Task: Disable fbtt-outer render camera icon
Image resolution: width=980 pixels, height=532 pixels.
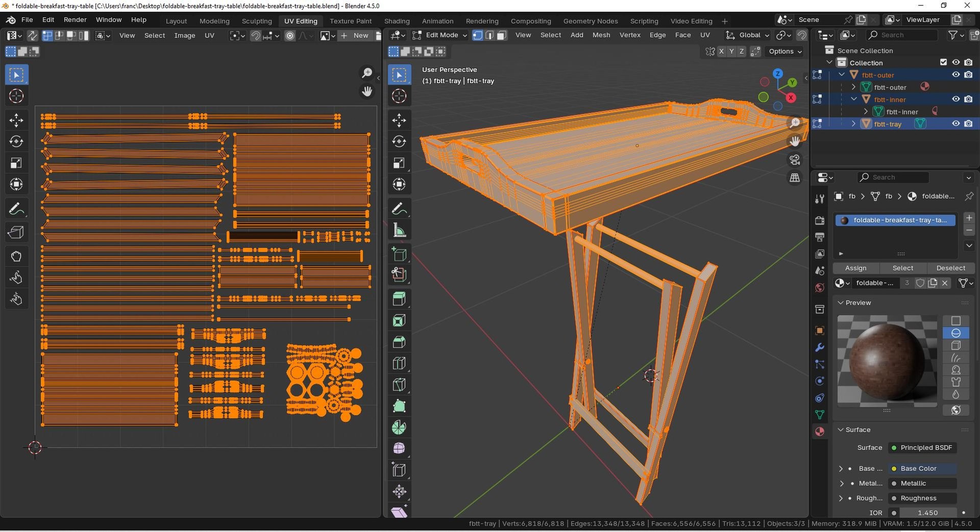Action: [x=968, y=74]
